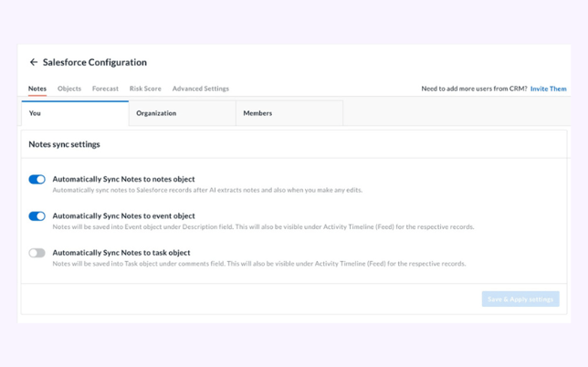
Task: Click the 'Need to add more users from CRM?' text
Action: 474,89
